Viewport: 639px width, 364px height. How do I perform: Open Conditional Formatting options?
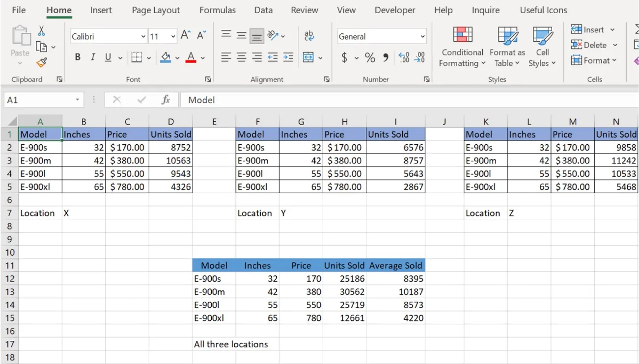[461, 47]
